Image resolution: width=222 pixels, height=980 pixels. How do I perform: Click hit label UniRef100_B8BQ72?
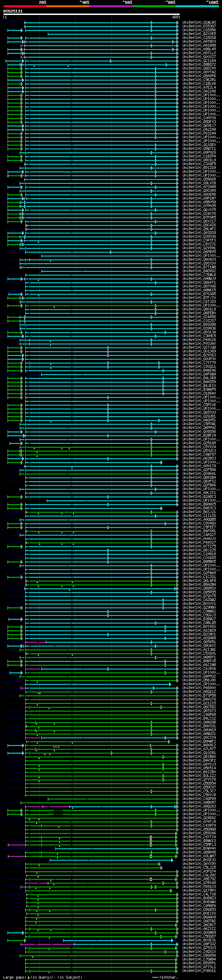199,65
